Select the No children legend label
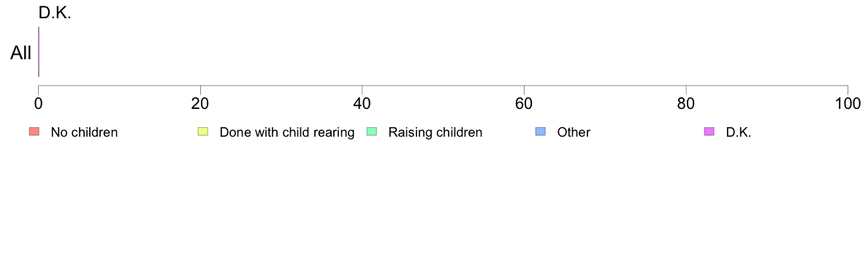The height and width of the screenshot is (269, 868). click(84, 132)
